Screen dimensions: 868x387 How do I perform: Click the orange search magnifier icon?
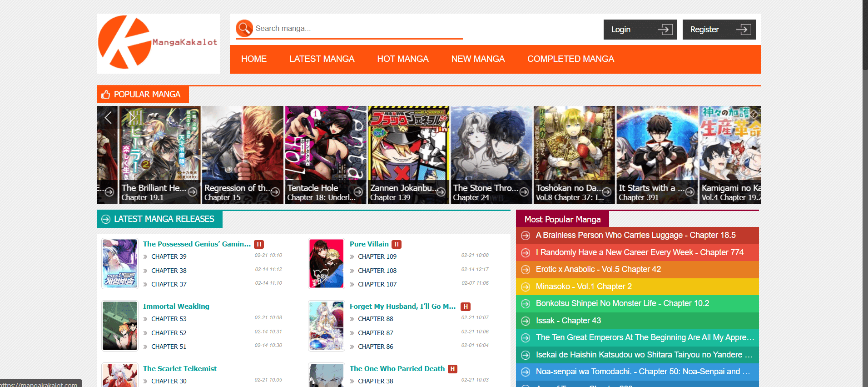(x=244, y=28)
